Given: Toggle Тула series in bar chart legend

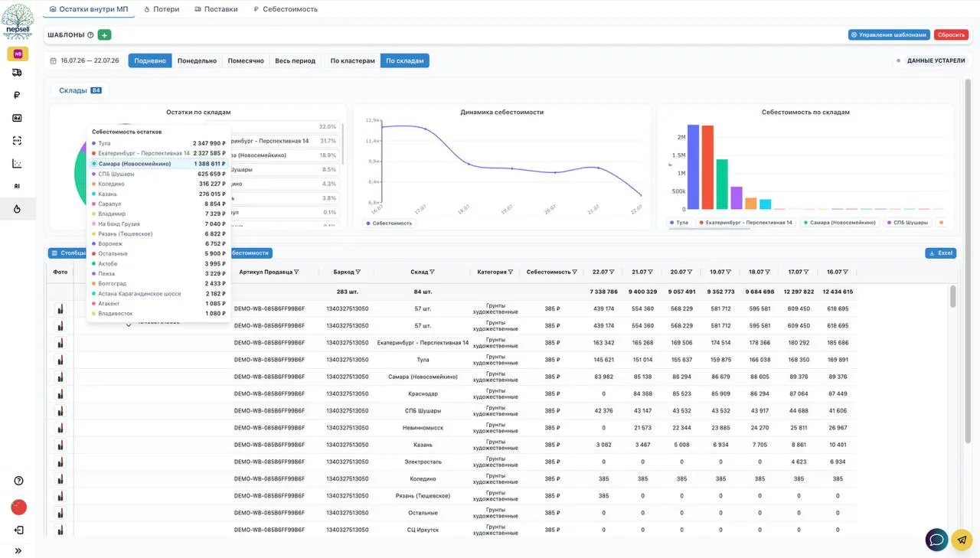Looking at the screenshot, I should pos(679,223).
